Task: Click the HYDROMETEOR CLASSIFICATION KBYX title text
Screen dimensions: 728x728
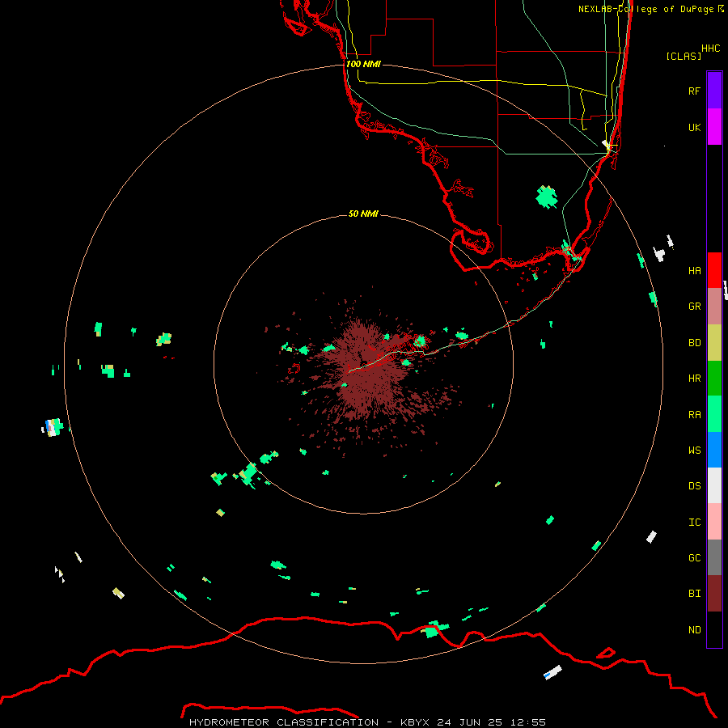Action: [367, 722]
